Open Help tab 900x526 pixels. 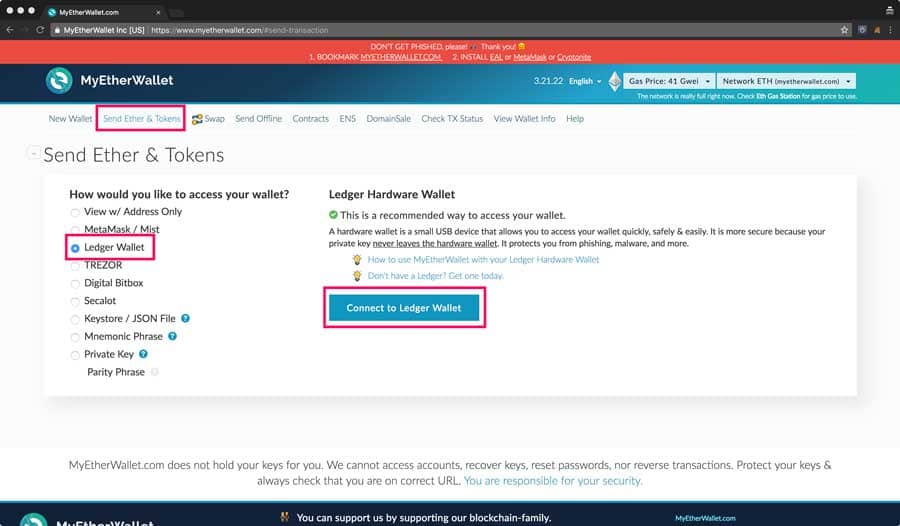click(575, 118)
